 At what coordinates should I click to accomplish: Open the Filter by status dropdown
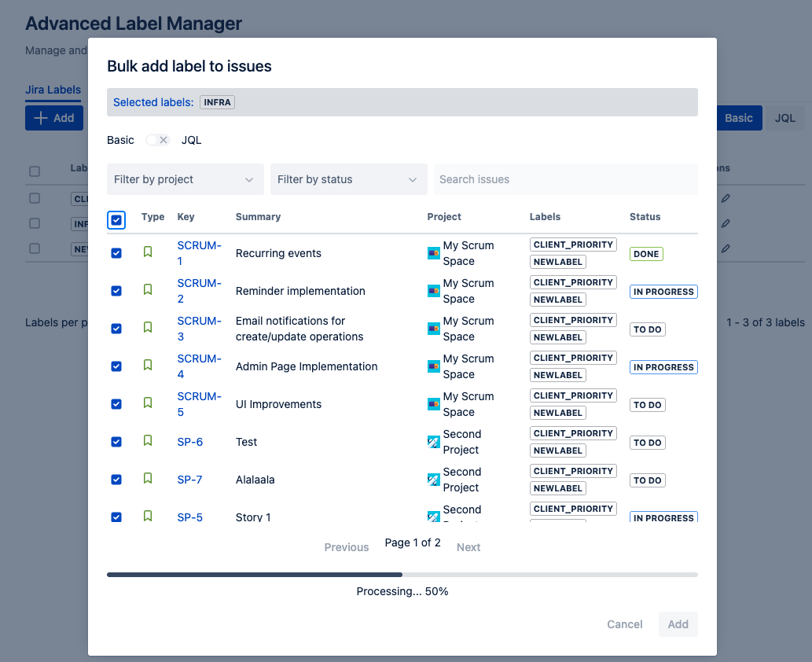(348, 179)
